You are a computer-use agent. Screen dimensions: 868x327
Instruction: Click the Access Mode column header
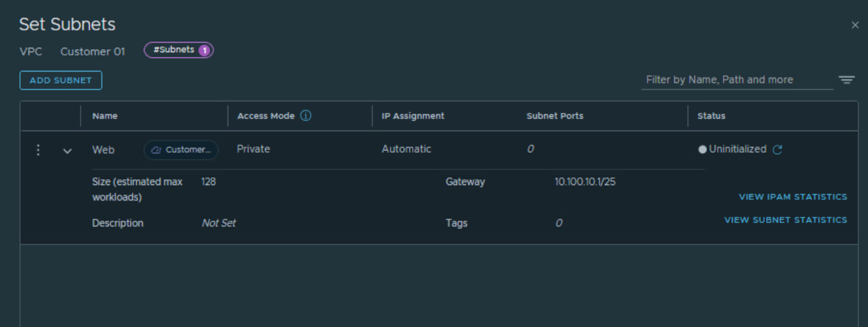point(266,116)
